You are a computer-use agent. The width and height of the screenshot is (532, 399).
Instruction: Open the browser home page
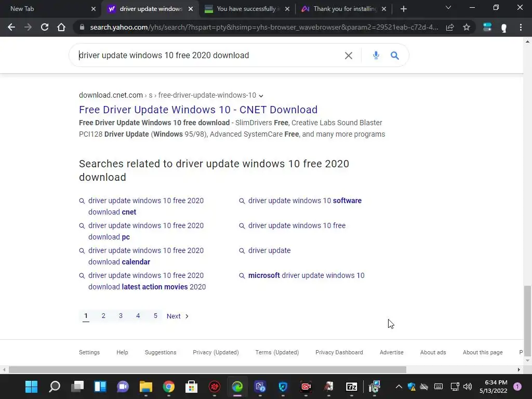coord(61,27)
